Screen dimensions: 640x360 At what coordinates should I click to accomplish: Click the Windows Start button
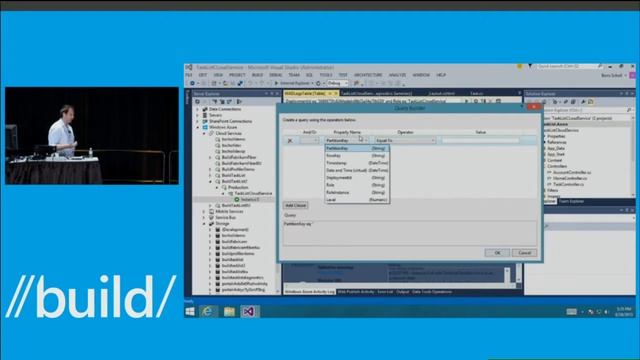[190, 311]
